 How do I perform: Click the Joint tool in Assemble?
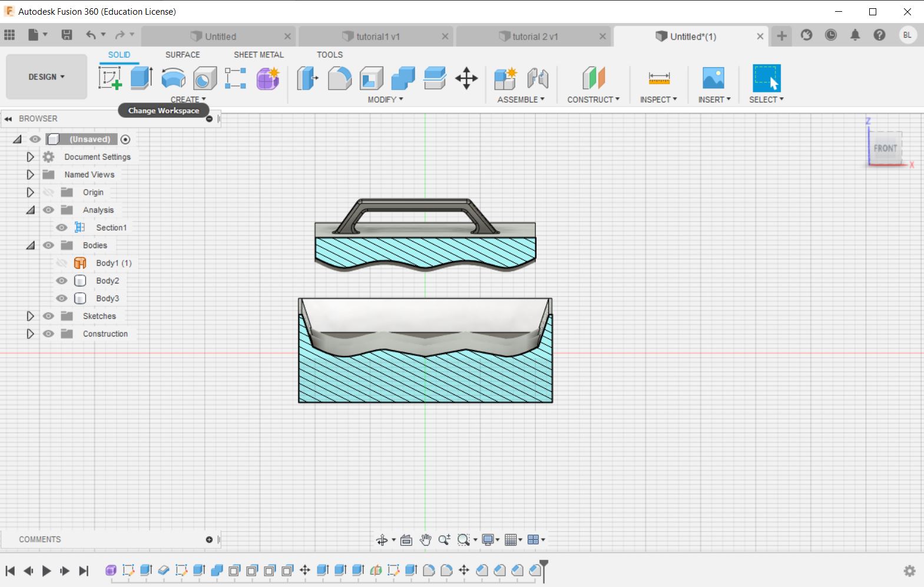(x=538, y=78)
